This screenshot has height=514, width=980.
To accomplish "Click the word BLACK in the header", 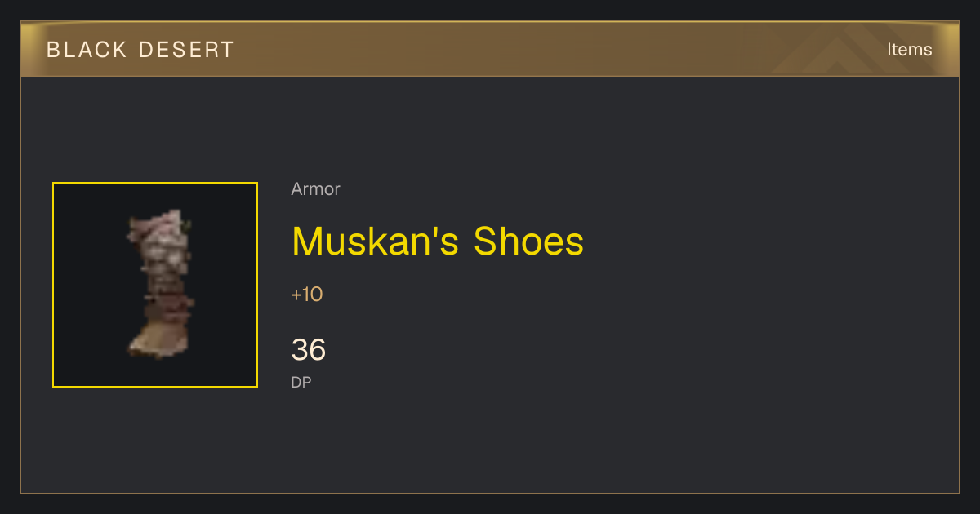I will 87,50.
